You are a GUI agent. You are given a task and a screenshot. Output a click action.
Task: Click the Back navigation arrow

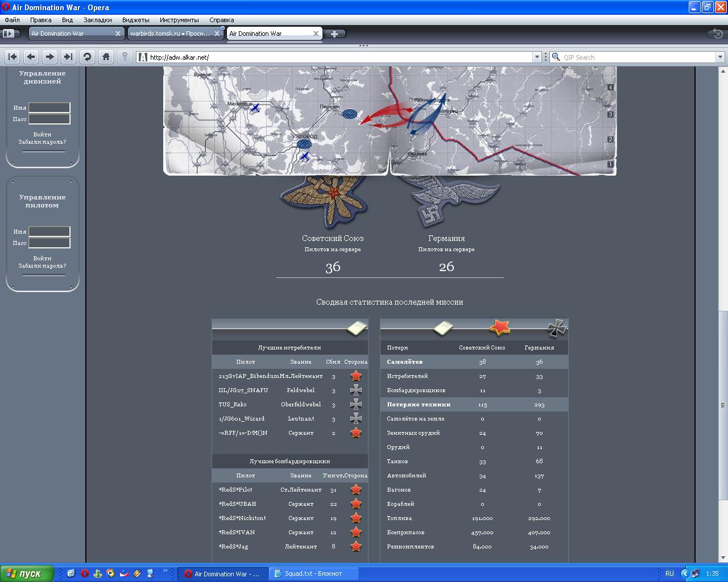click(31, 57)
